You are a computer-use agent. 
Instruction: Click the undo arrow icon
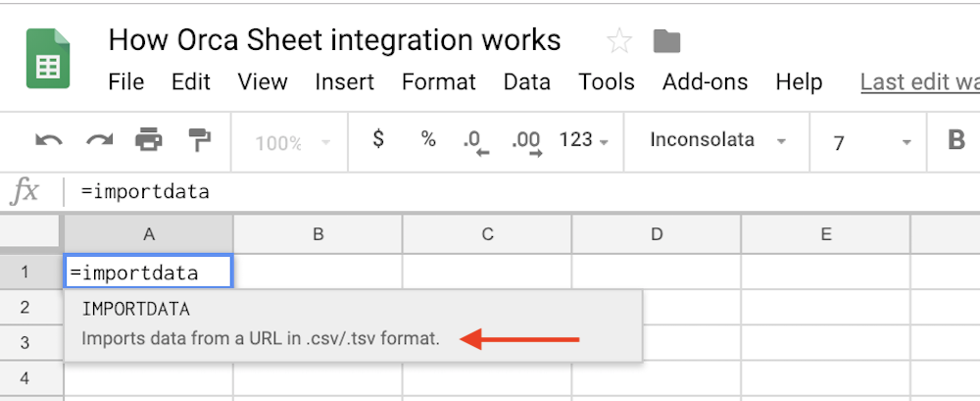pos(48,141)
